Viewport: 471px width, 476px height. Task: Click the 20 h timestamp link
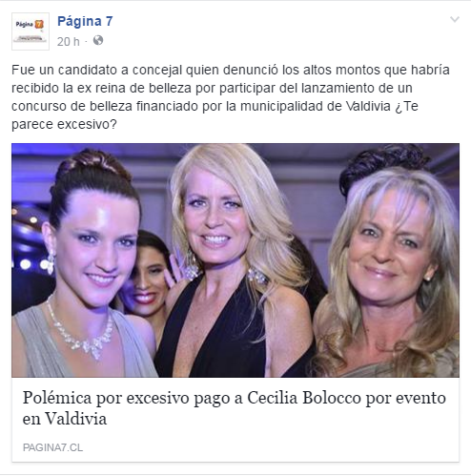click(x=68, y=42)
